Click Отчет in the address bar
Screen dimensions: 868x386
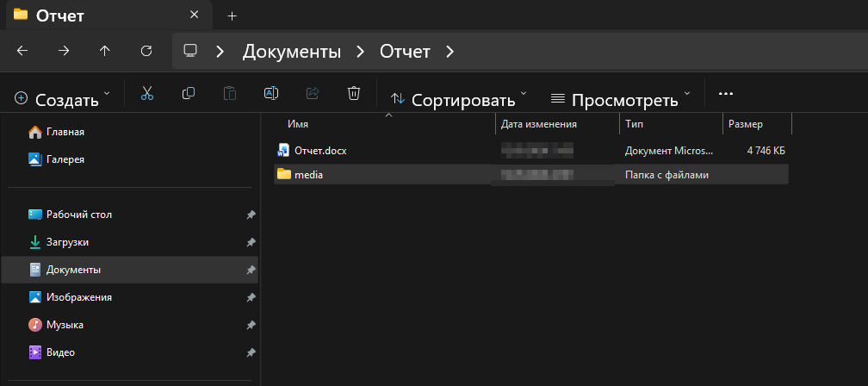click(x=405, y=52)
